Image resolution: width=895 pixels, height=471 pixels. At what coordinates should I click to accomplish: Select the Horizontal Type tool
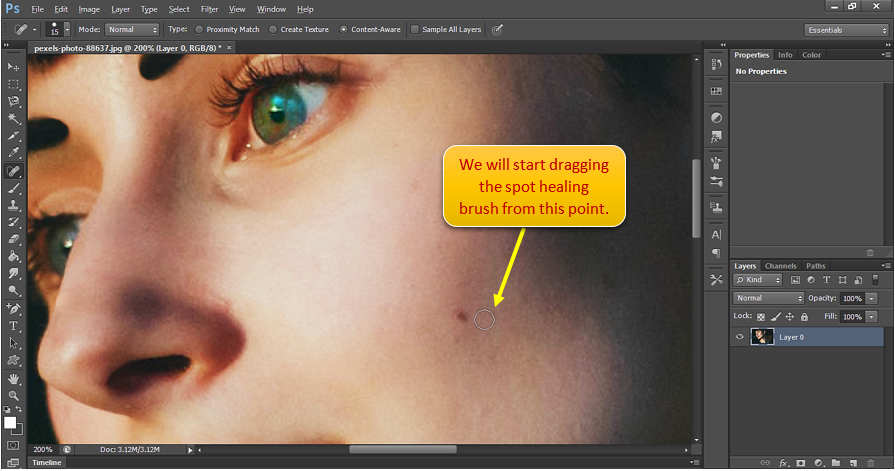(x=13, y=326)
